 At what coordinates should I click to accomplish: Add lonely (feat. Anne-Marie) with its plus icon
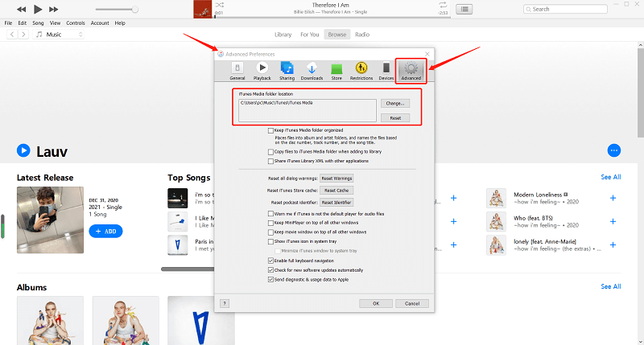(613, 245)
